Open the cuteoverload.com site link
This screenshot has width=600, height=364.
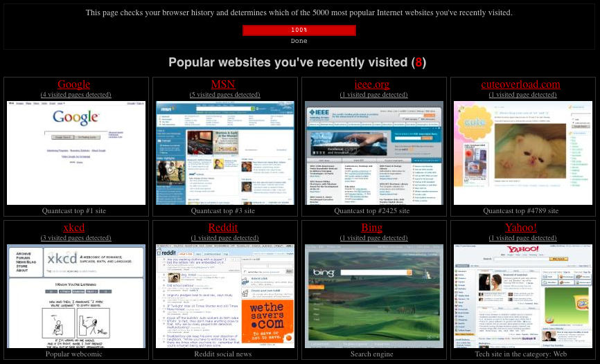click(521, 84)
